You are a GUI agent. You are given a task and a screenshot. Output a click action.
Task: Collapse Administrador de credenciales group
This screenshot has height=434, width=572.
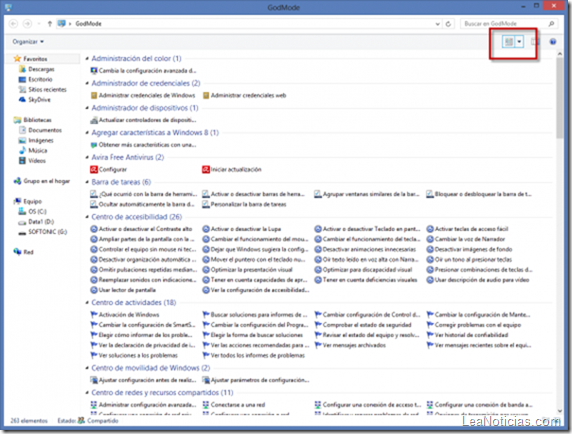87,83
